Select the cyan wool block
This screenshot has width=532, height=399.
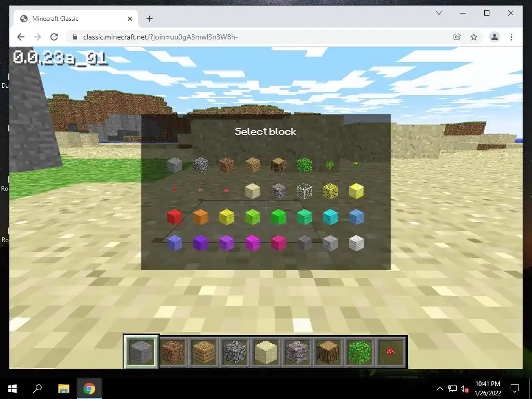click(x=330, y=217)
